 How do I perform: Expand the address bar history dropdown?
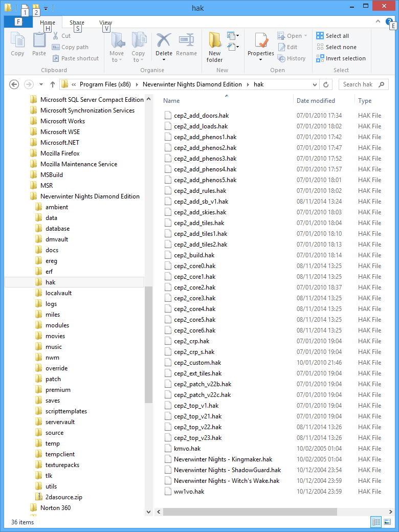[315, 84]
